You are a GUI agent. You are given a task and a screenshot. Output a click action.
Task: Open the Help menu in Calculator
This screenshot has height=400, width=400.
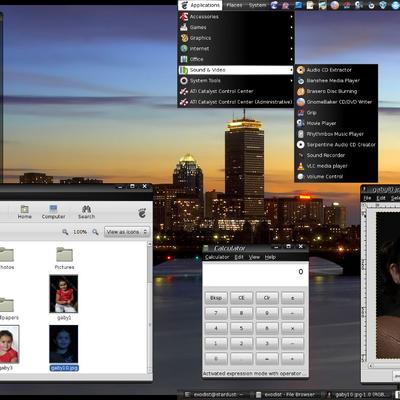[x=270, y=257]
